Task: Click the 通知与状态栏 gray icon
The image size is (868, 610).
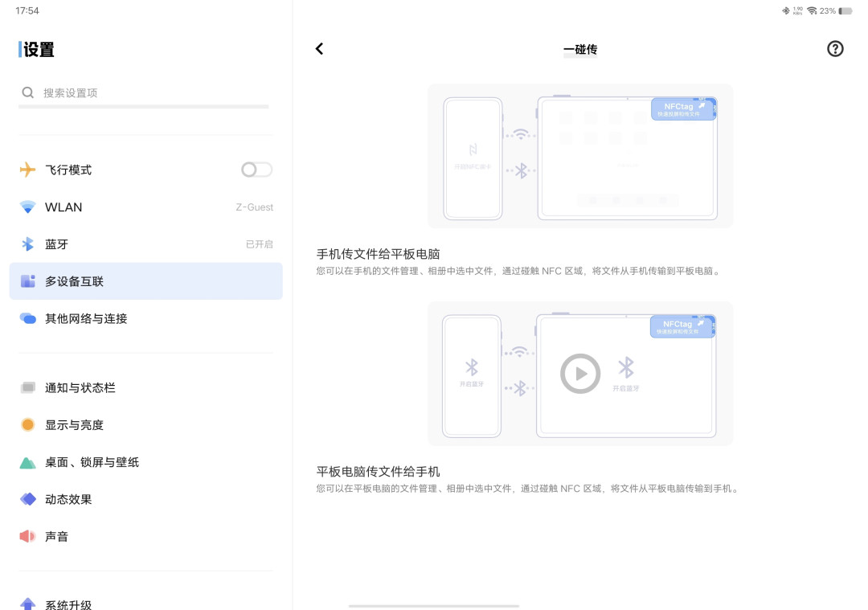Action: [27, 387]
